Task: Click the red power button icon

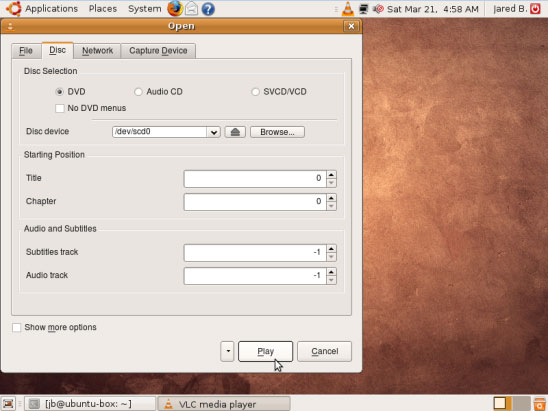Action: (x=535, y=9)
